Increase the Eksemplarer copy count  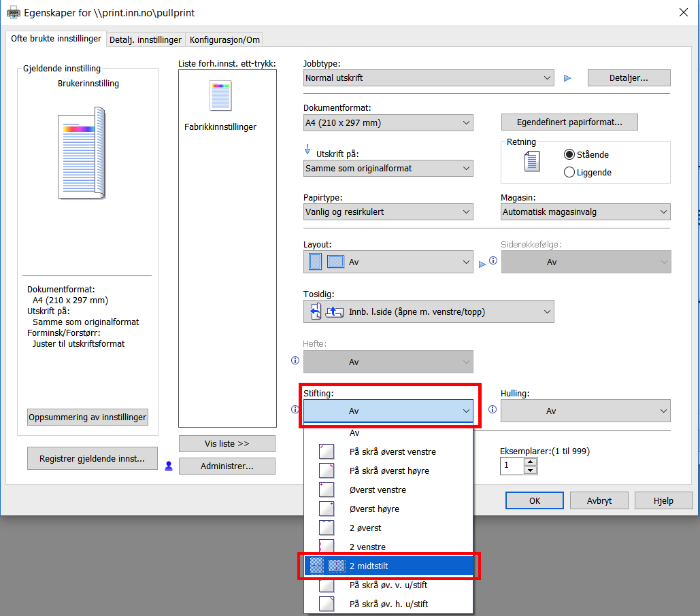(531, 462)
